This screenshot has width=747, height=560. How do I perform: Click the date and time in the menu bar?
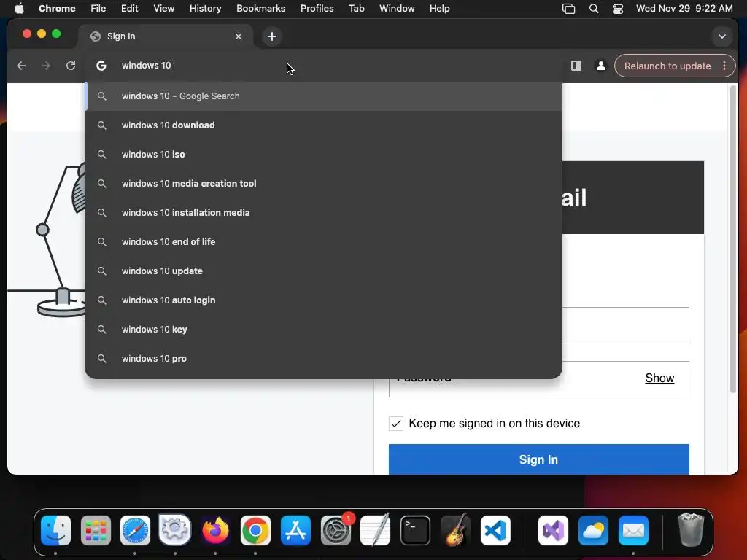pyautogui.click(x=684, y=8)
